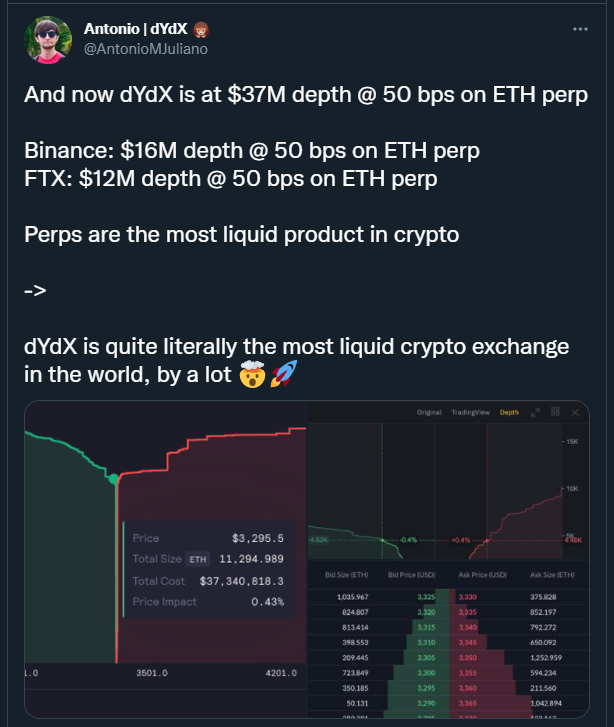Switch to the TradingView chart tab
614x727 pixels.
click(x=470, y=412)
